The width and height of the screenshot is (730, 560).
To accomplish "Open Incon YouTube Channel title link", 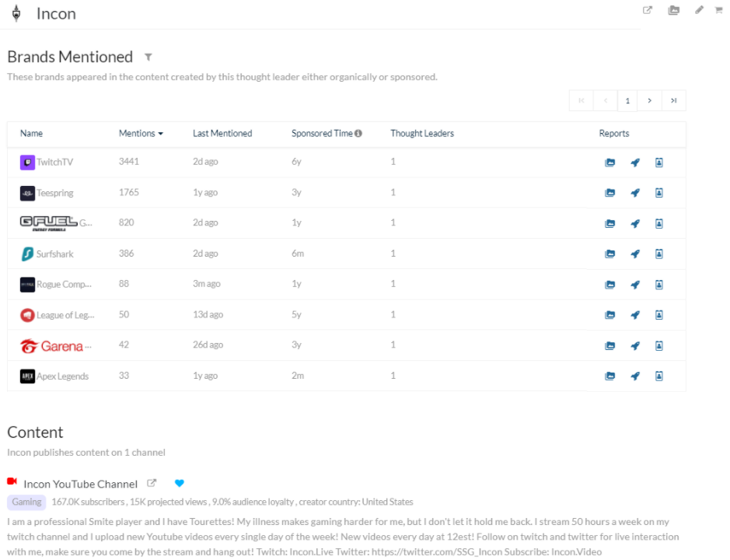I will pyautogui.click(x=81, y=484).
